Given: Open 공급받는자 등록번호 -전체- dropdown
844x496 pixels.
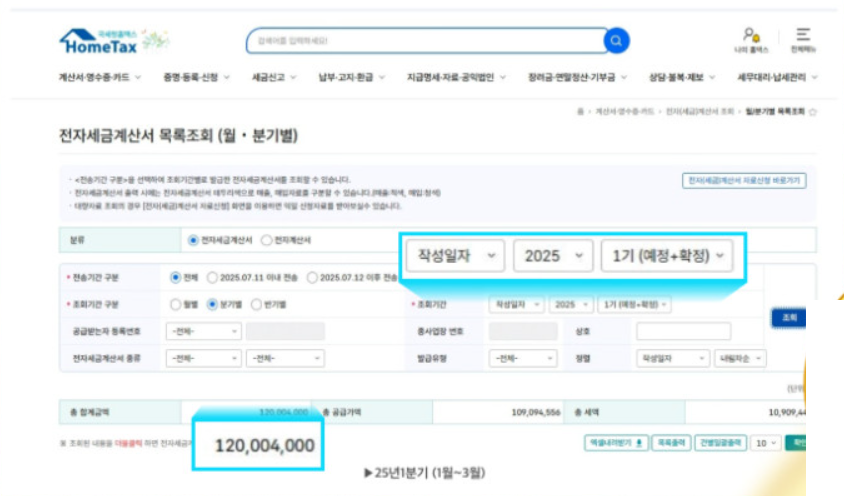Looking at the screenshot, I should (x=203, y=332).
